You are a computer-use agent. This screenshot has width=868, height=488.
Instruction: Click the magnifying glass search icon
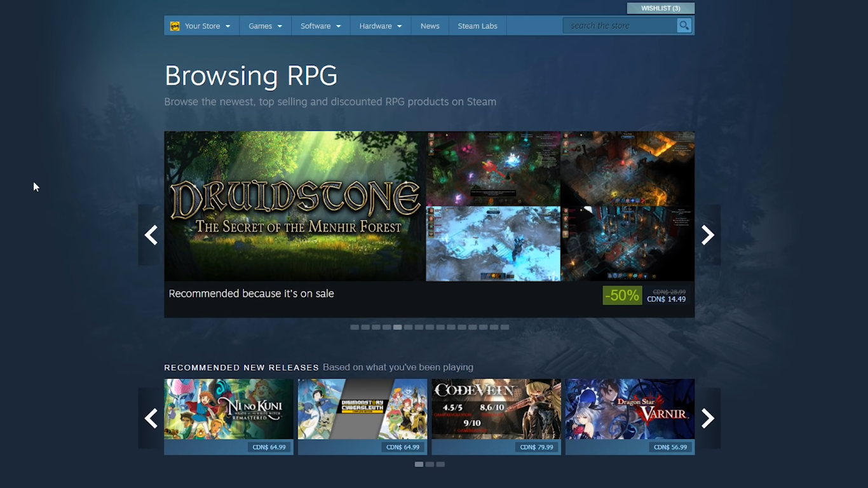point(684,25)
